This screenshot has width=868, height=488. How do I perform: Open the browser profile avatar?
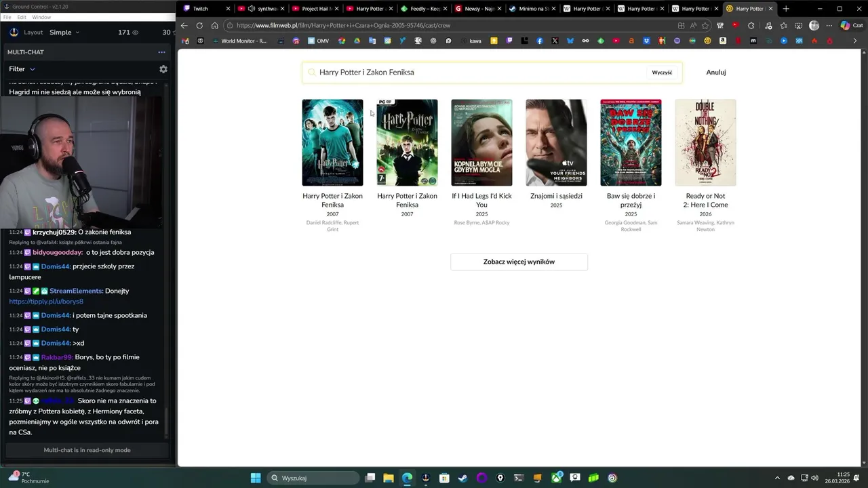(814, 26)
